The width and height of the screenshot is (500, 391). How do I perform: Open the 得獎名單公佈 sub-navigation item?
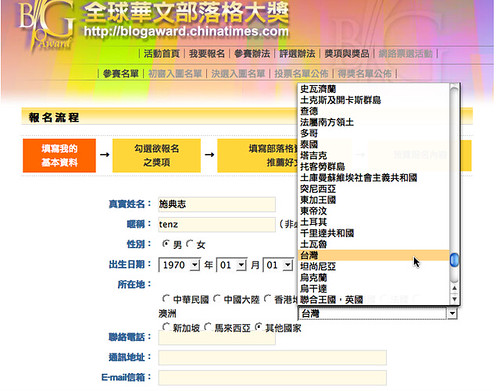click(365, 74)
